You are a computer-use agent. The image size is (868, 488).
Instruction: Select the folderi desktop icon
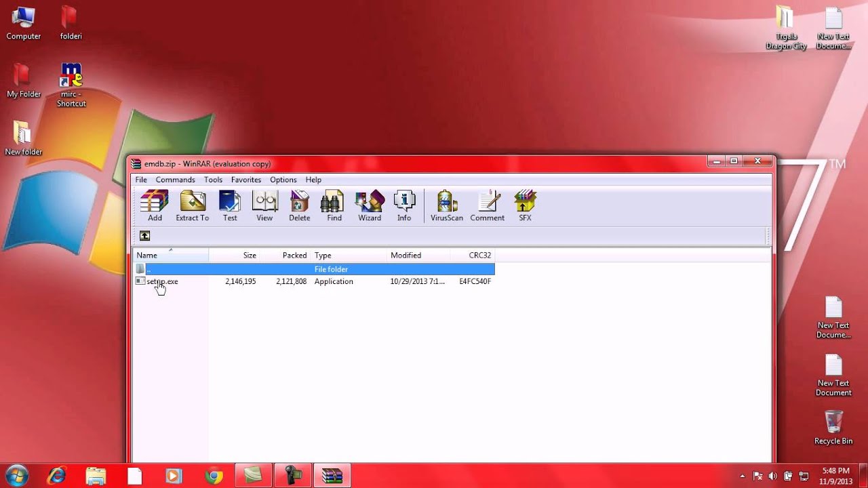tap(71, 23)
